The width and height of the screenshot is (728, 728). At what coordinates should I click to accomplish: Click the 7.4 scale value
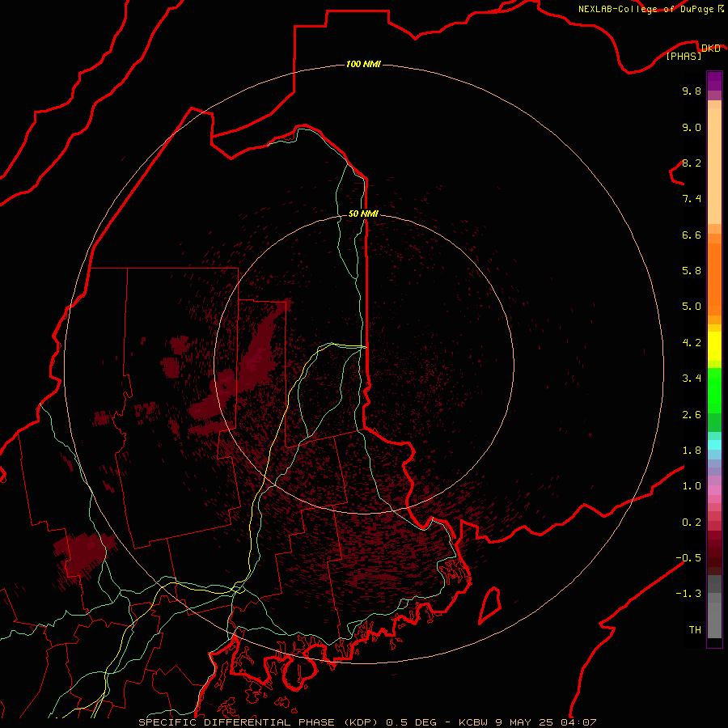click(692, 199)
